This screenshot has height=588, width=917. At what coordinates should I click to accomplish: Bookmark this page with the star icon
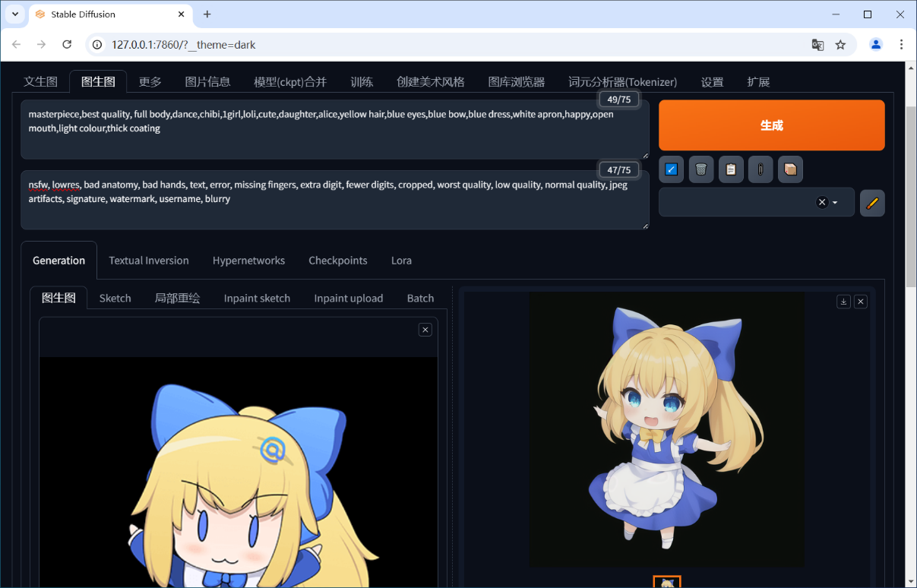[x=840, y=45]
